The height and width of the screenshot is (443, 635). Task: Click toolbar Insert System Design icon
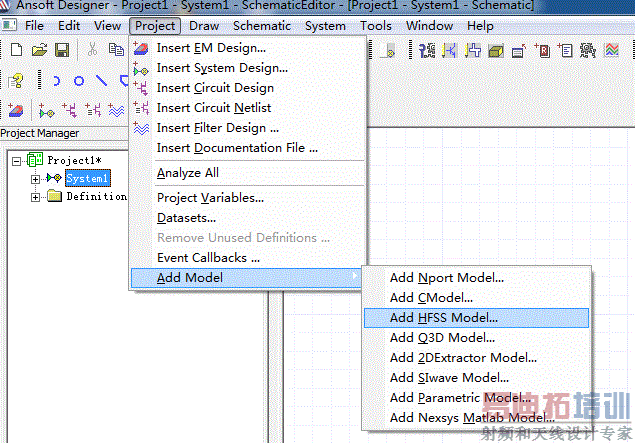coord(46,111)
